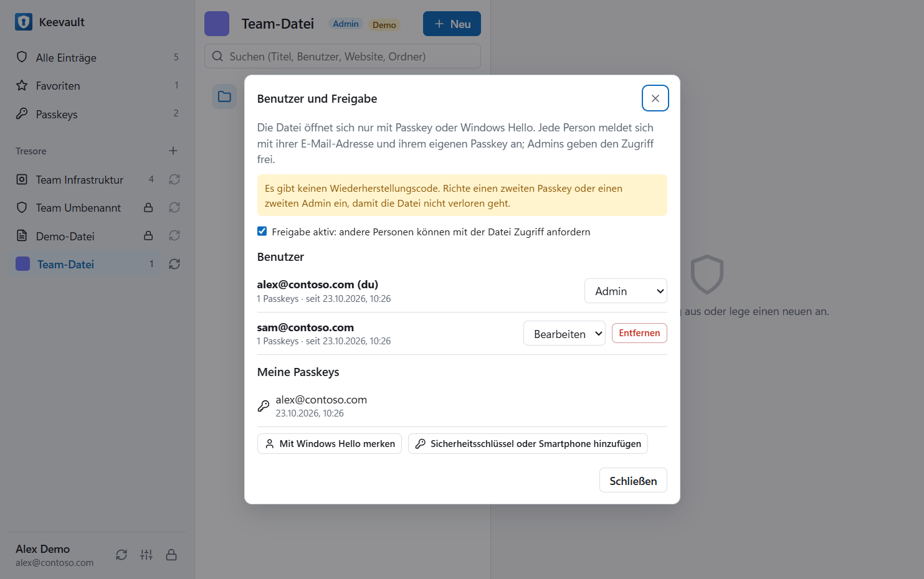This screenshot has height=579, width=924.
Task: Open the Bearbeiten role dropdown for sam@contoso.com
Action: click(x=564, y=333)
